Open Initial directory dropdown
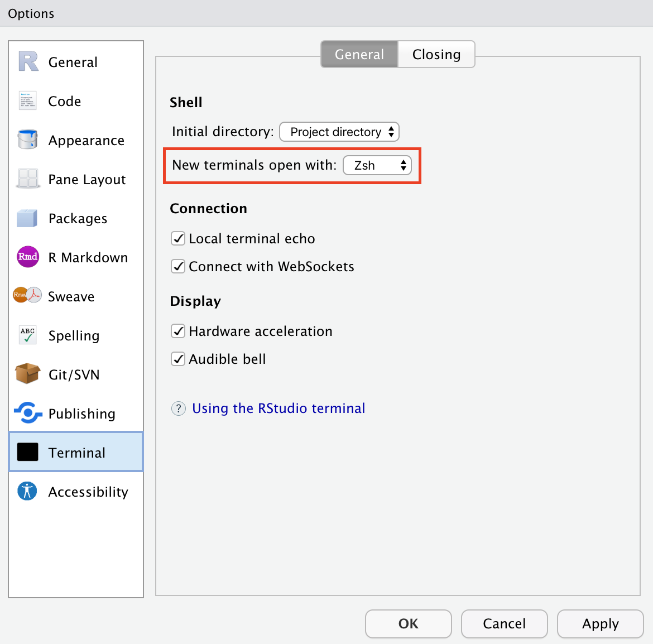Image resolution: width=653 pixels, height=644 pixels. [339, 132]
